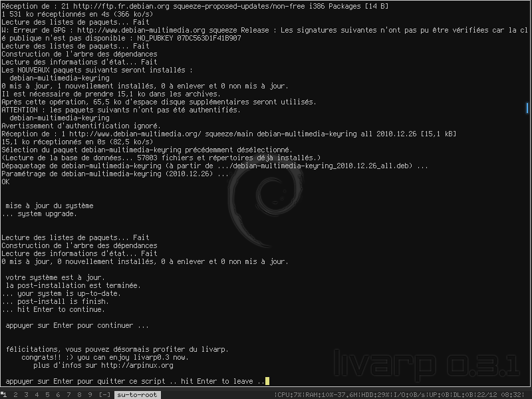Click "0 mis à jour, 0 nouvellement installés" line

(145, 261)
